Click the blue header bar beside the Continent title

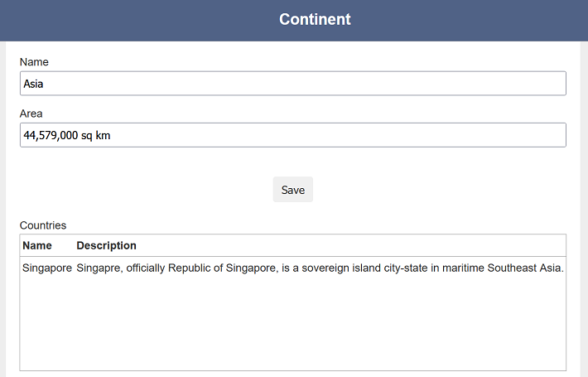point(469,20)
